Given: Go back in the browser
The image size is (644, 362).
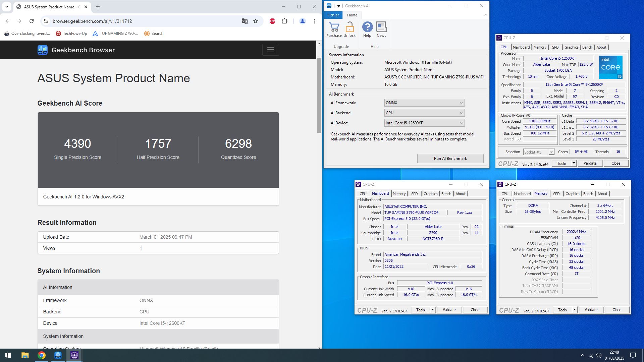Looking at the screenshot, I should [x=7, y=21].
